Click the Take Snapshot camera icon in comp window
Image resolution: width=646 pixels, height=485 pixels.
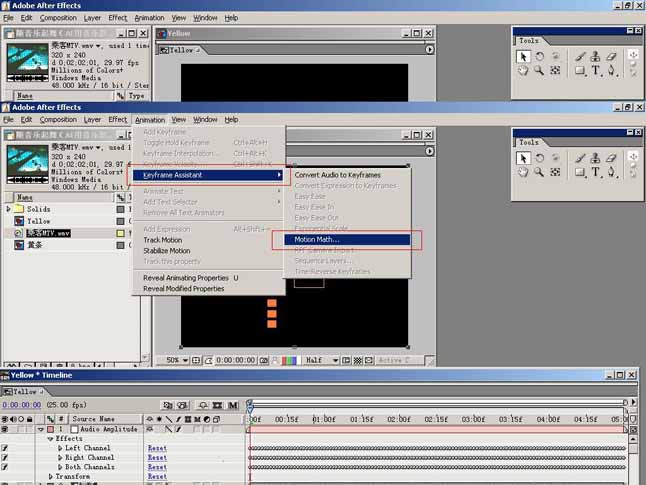coord(264,361)
